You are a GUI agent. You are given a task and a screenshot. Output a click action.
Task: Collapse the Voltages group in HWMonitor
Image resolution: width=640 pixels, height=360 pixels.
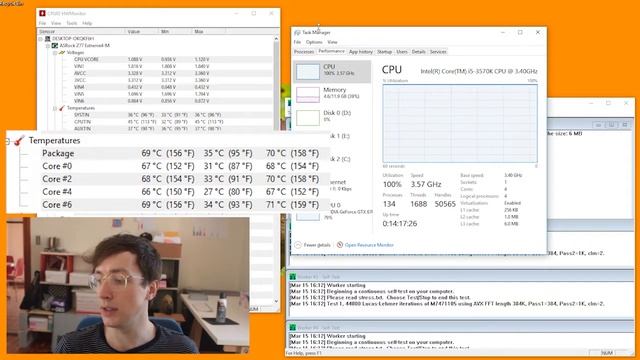(55, 53)
